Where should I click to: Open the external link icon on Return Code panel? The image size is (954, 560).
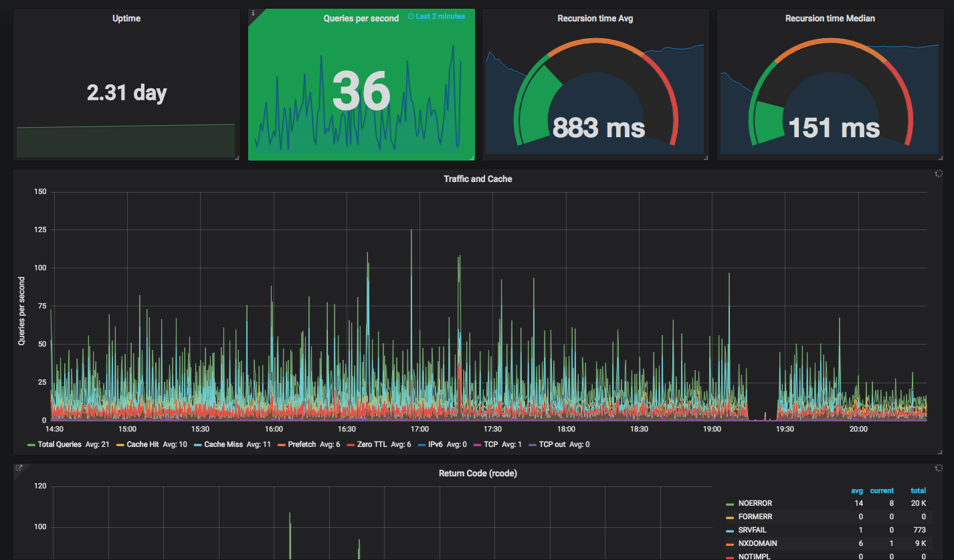(x=19, y=468)
